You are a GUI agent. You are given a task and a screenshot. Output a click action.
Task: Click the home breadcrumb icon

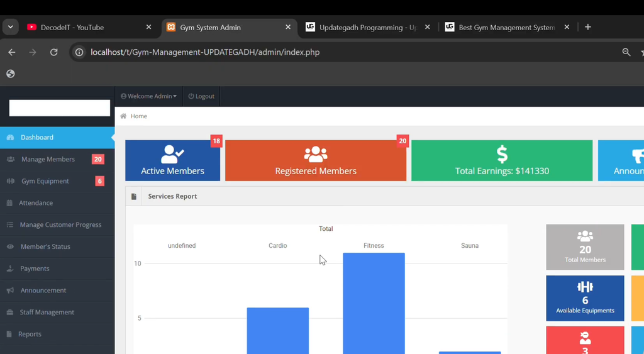point(123,116)
